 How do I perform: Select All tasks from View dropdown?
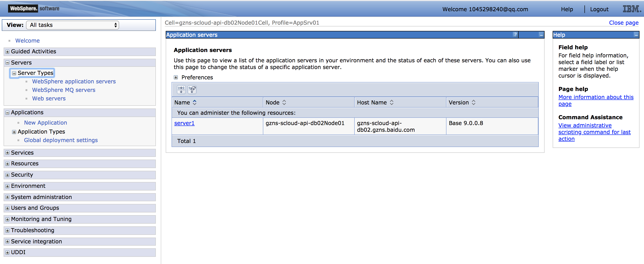point(72,25)
